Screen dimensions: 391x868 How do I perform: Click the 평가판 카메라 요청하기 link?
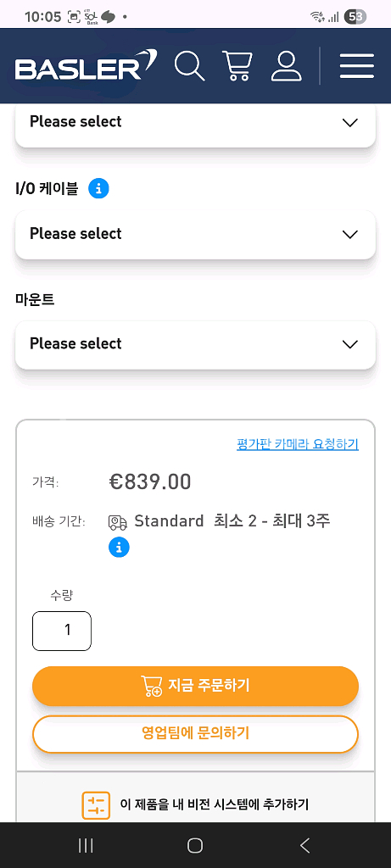(298, 444)
